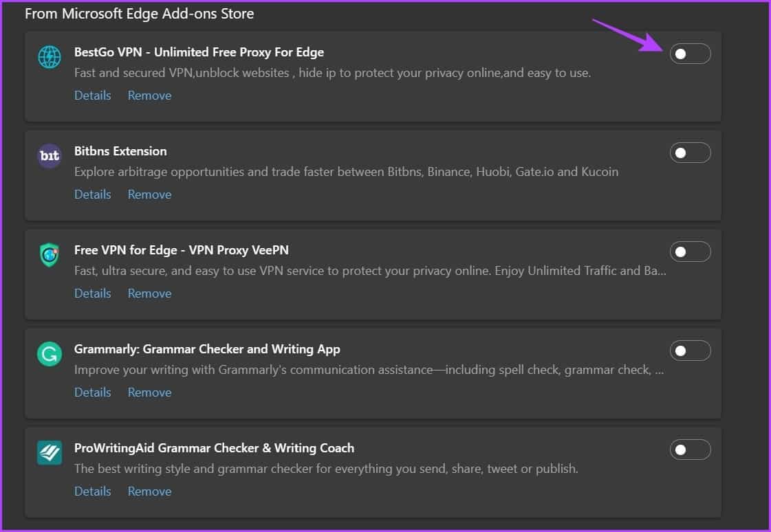Show Details for ProWritingAid
The width and height of the screenshot is (771, 532).
point(92,491)
